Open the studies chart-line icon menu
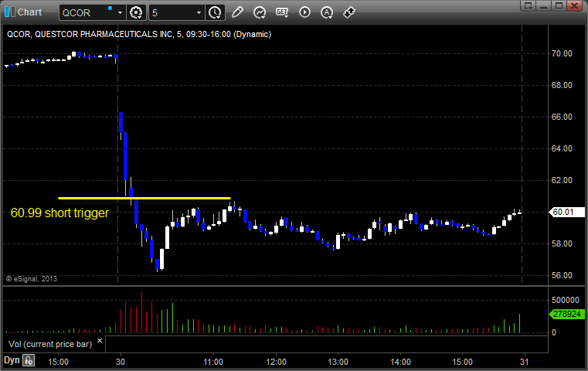The height and width of the screenshot is (371, 588). [260, 12]
